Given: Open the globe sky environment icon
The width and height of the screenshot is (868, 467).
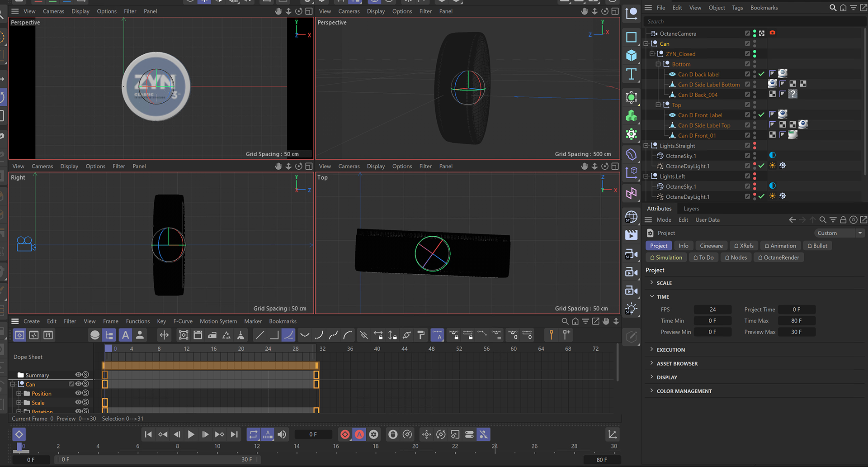Looking at the screenshot, I should point(631,217).
